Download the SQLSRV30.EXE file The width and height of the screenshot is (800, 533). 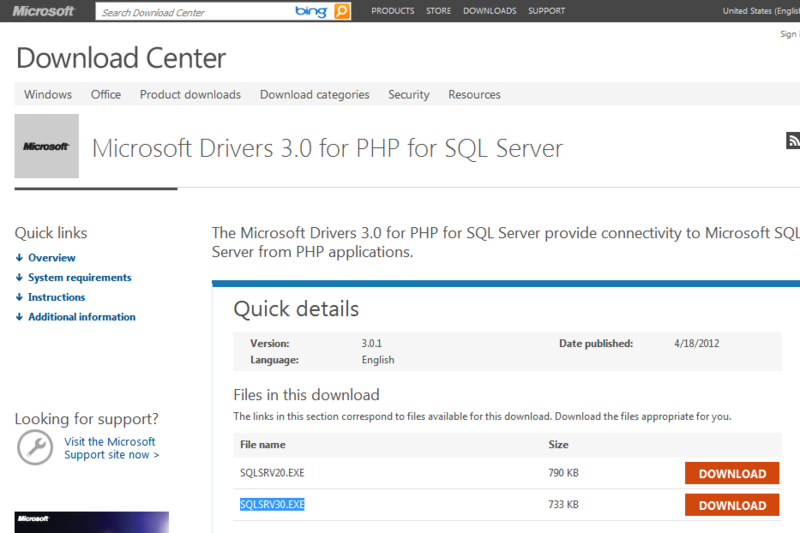pos(732,505)
